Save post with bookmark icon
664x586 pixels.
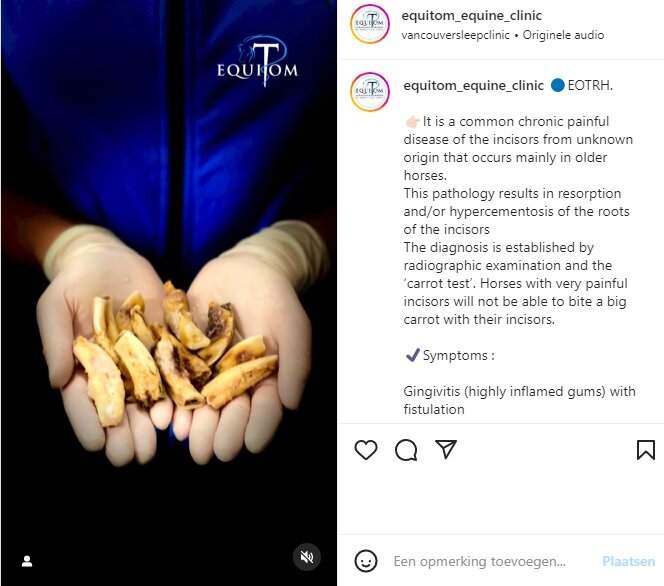pos(646,450)
